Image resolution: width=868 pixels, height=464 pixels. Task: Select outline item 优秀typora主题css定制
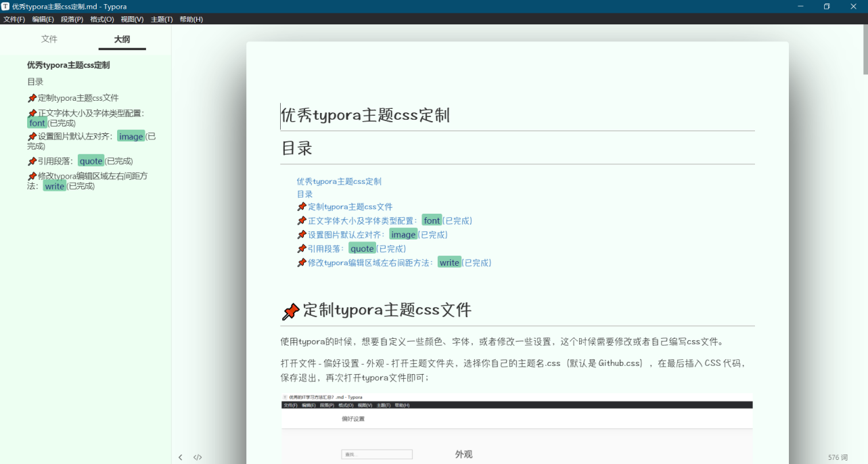[x=68, y=65]
